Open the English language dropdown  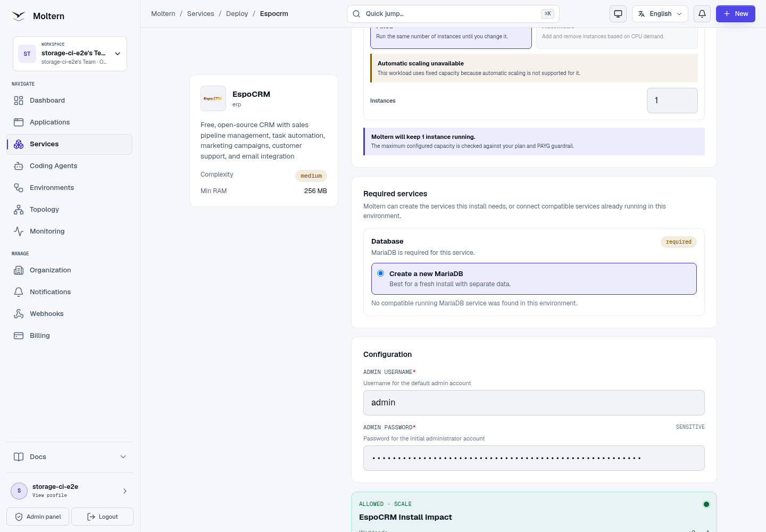(x=660, y=14)
